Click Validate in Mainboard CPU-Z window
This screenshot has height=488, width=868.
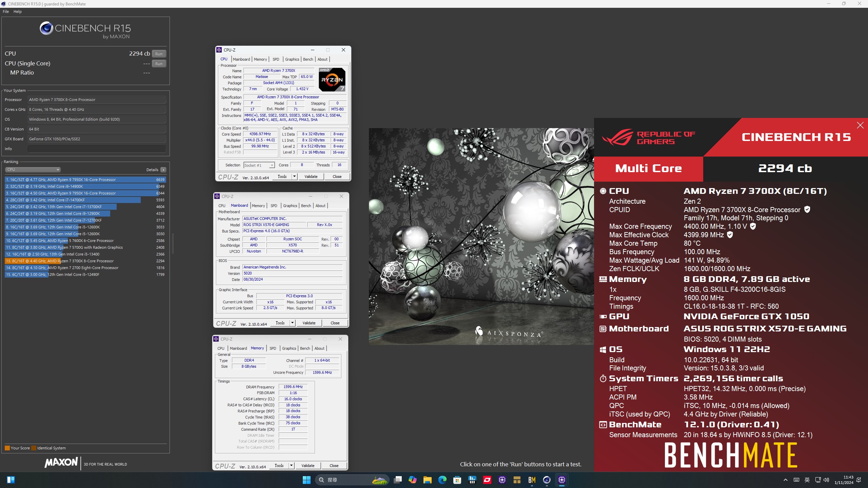309,323
